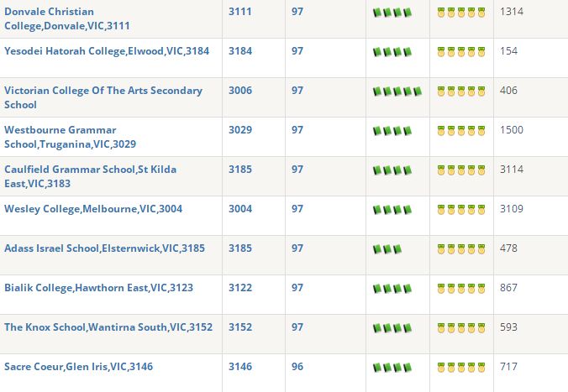Click gold medal icons for Wesley College
The width and height of the screenshot is (568, 392).
(x=461, y=210)
